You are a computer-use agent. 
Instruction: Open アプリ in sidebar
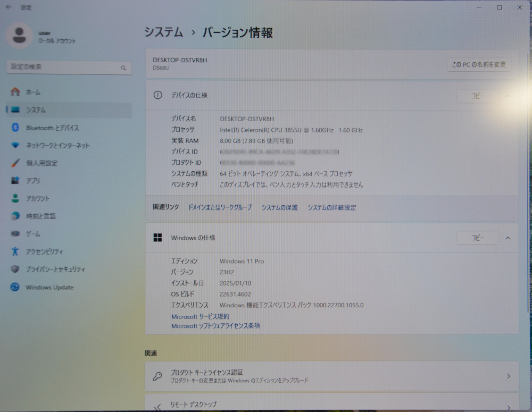pos(69,180)
